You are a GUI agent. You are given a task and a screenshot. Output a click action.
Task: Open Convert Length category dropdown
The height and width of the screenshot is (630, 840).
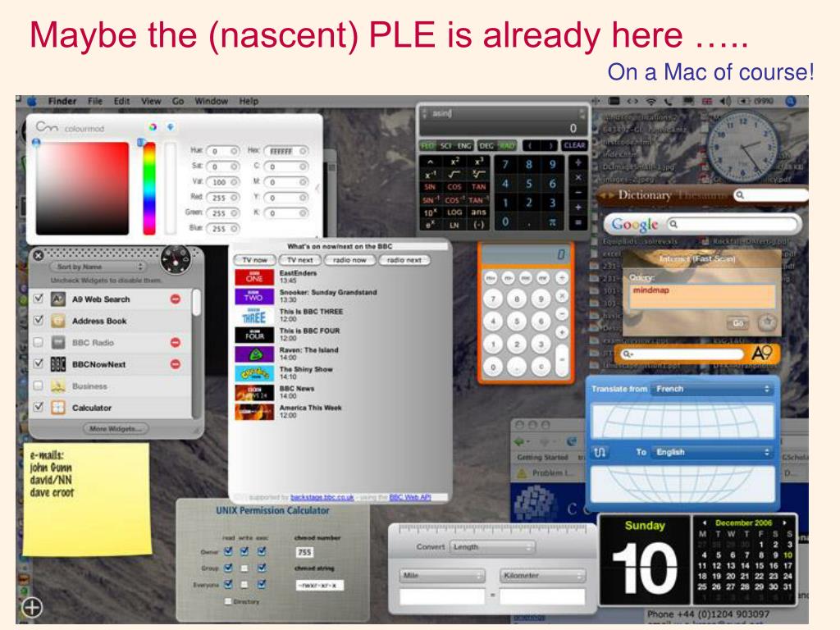[x=492, y=547]
